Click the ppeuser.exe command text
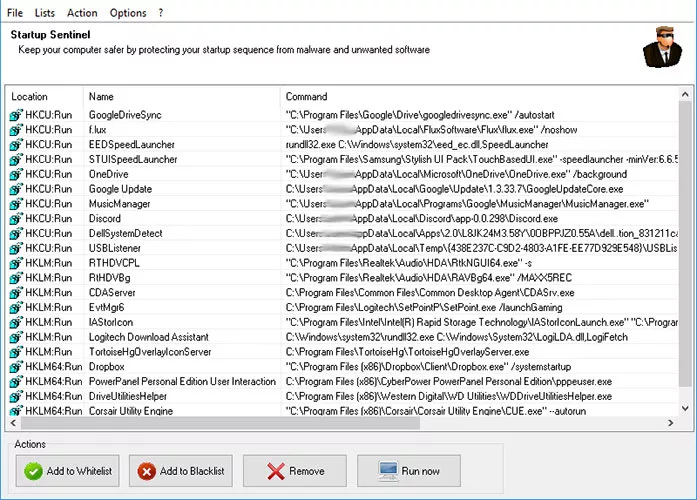This screenshot has width=697, height=500. click(449, 381)
